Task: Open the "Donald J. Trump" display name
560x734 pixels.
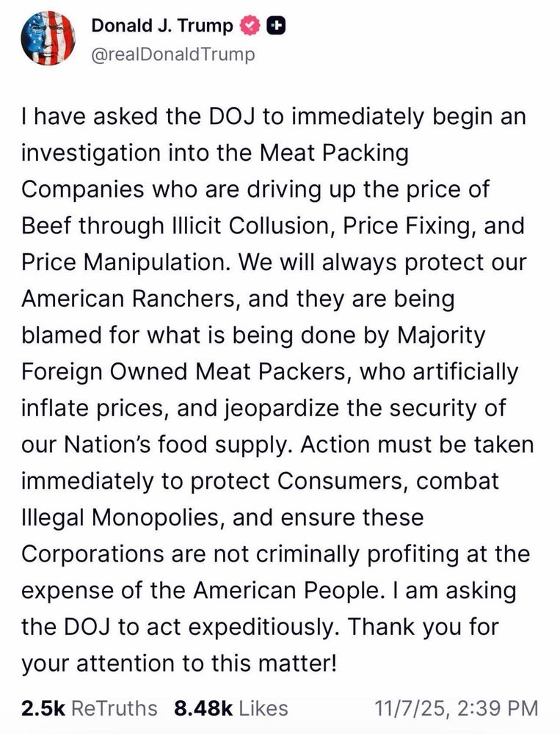Action: point(162,26)
